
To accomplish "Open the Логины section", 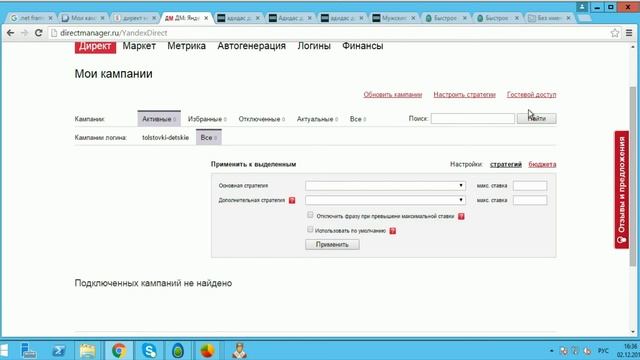I will pos(314,46).
